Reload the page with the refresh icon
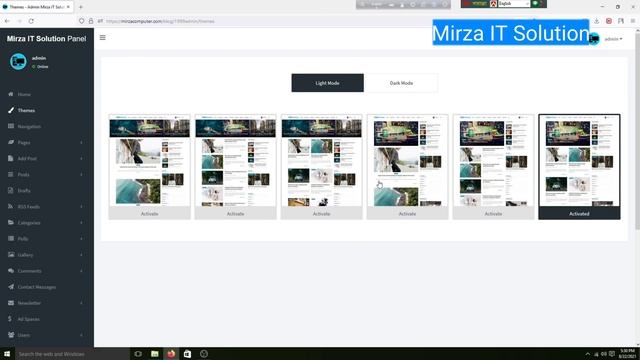 (x=31, y=21)
